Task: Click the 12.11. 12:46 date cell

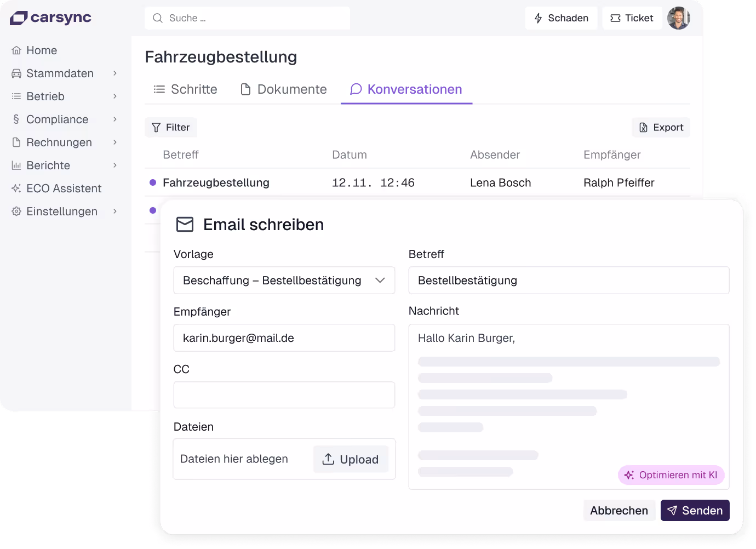Action: 373,183
